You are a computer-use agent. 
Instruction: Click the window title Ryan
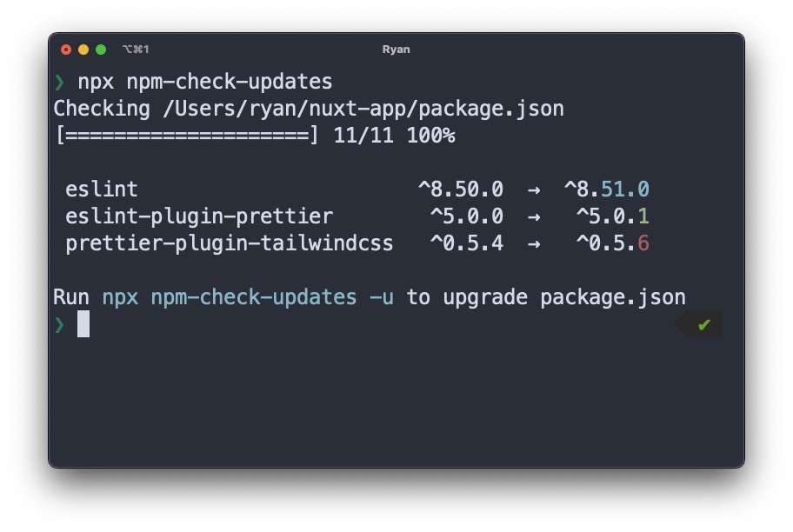point(396,50)
